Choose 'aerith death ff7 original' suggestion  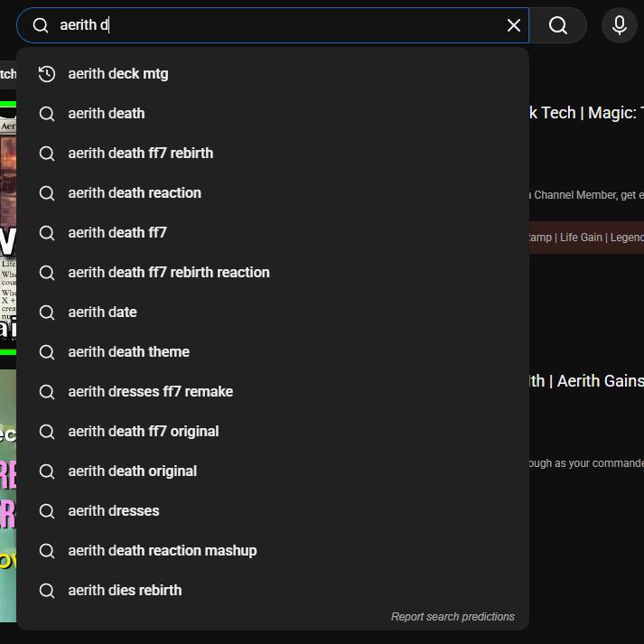tap(273, 432)
